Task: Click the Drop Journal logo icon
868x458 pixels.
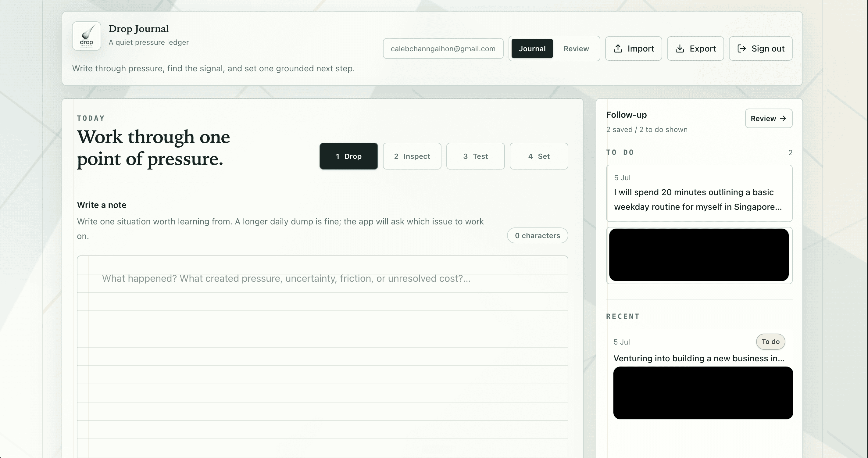Action: tap(87, 36)
